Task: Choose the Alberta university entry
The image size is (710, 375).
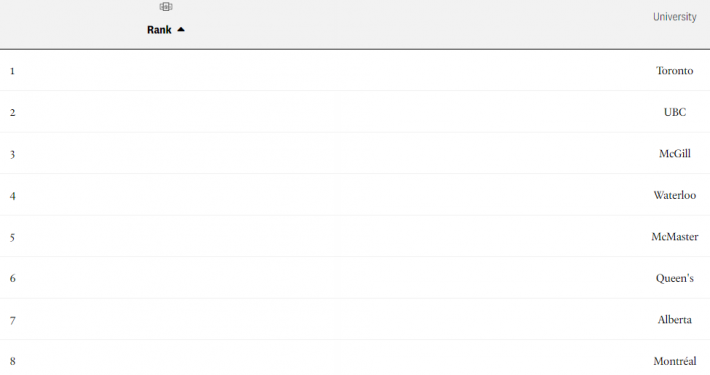Action: [x=674, y=320]
